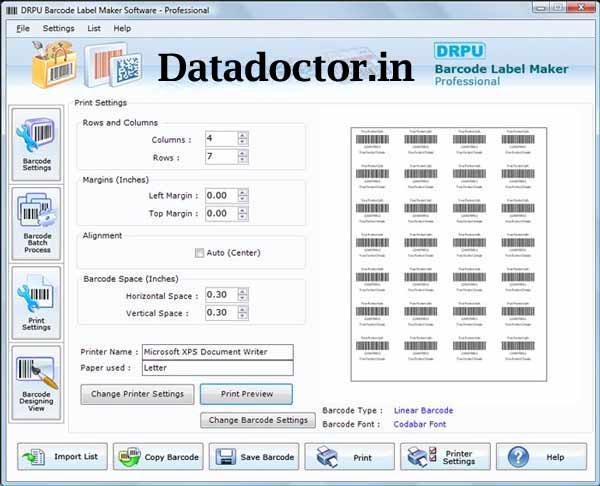Decrease Horizontal Space with down arrow

pyautogui.click(x=243, y=298)
